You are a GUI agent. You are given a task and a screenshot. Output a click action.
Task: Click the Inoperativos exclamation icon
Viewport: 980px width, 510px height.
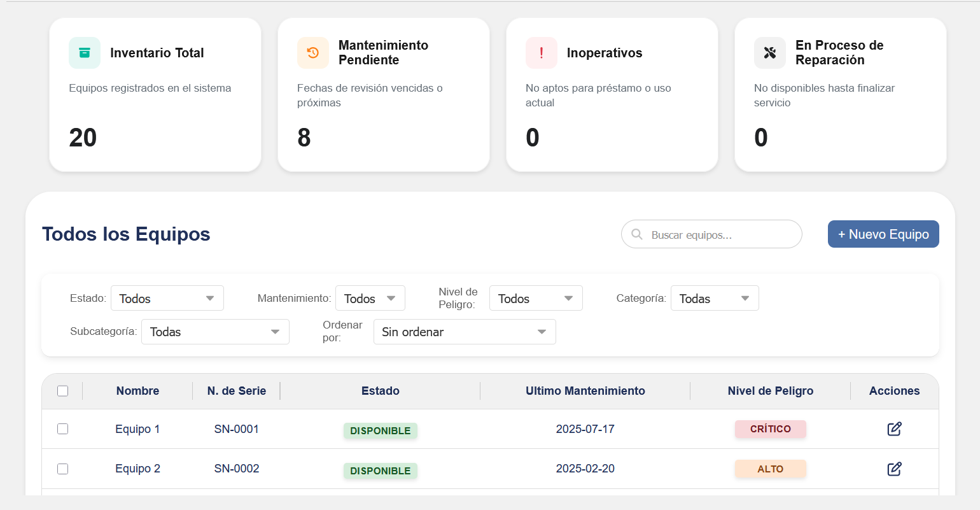pos(541,53)
